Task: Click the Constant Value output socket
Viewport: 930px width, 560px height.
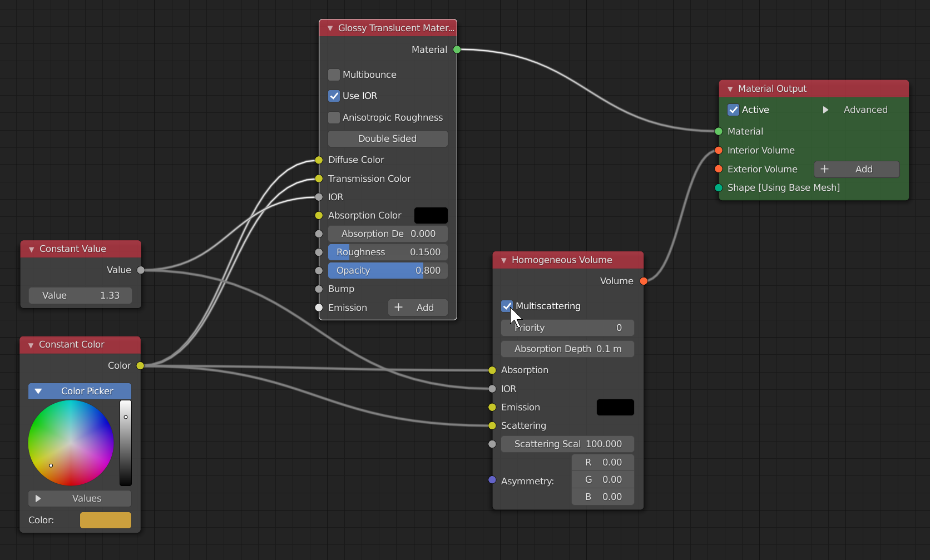Action: point(141,270)
